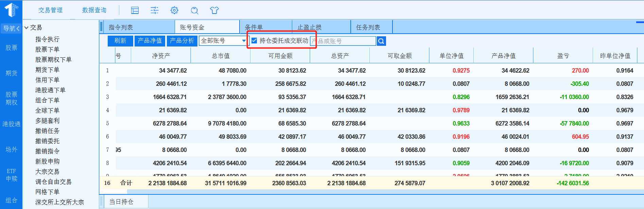Sort by 单位净值 column header
The image size is (644, 209).
pyautogui.click(x=452, y=56)
